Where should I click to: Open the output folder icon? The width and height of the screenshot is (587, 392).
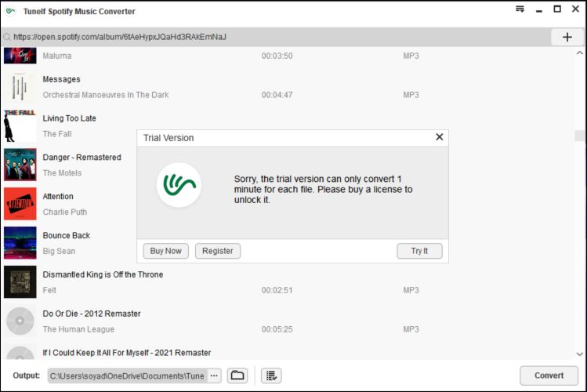[x=237, y=376]
